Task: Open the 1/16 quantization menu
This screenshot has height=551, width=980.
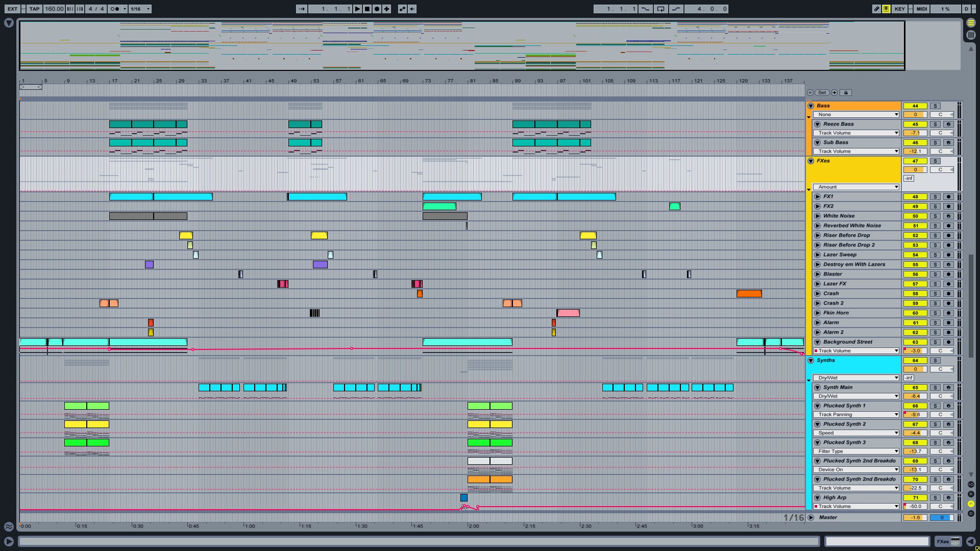Action: 140,9
